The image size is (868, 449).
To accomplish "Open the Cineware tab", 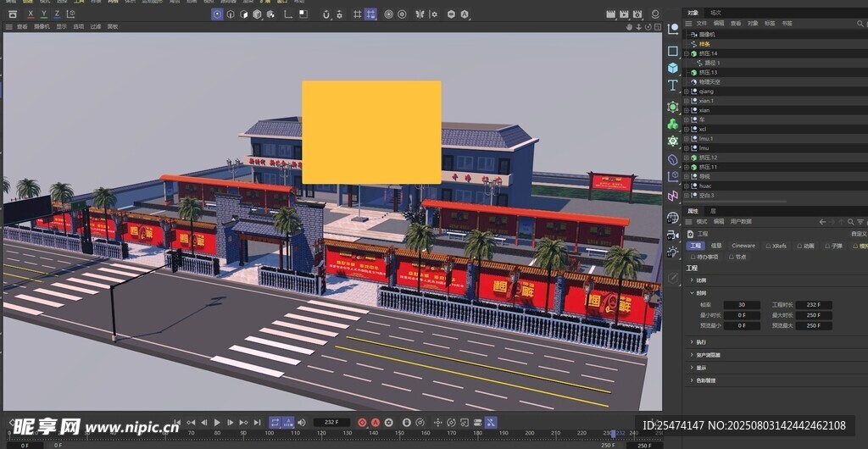I will point(743,246).
